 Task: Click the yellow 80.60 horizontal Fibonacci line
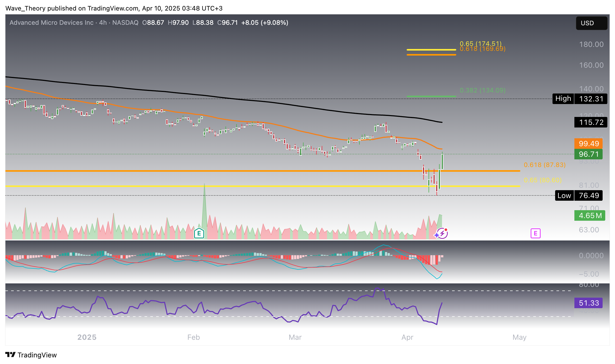tap(263, 186)
